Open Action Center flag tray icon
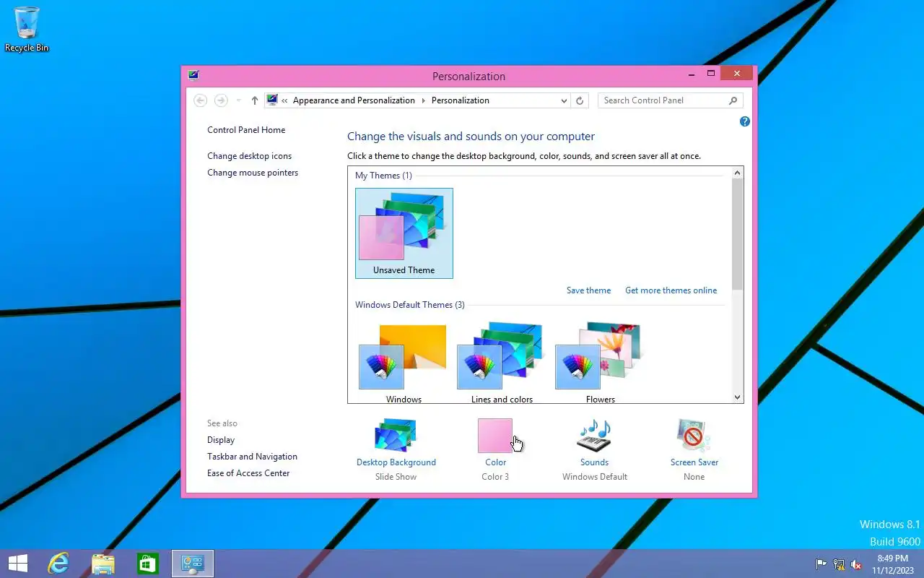 [821, 564]
